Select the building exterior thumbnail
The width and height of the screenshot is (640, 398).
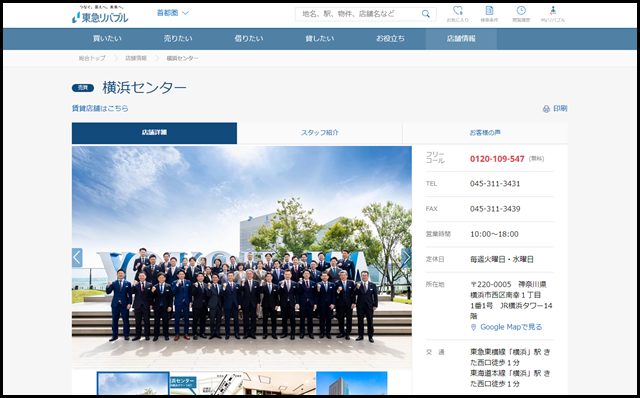coord(352,383)
